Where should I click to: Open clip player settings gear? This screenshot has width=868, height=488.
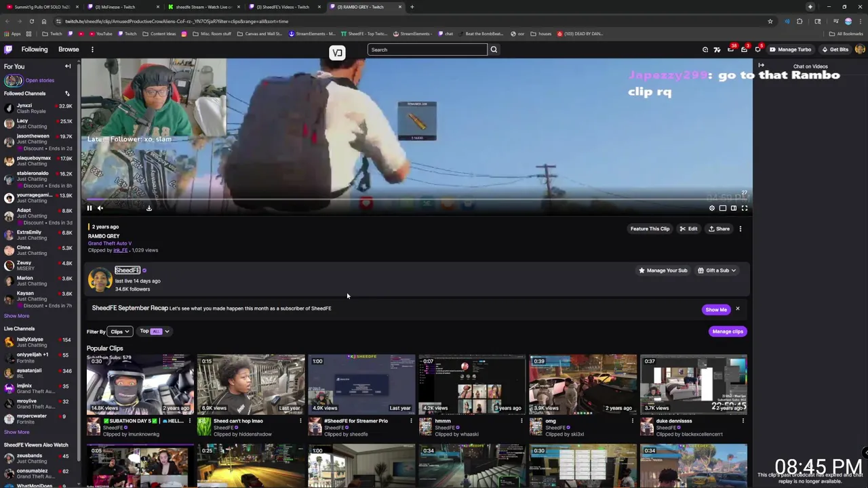point(712,208)
